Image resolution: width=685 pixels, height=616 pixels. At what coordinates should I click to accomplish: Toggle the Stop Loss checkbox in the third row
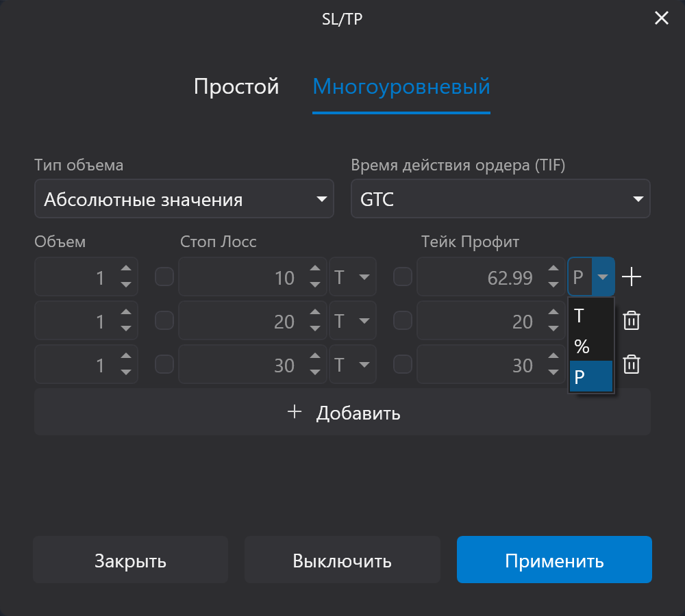tap(164, 364)
